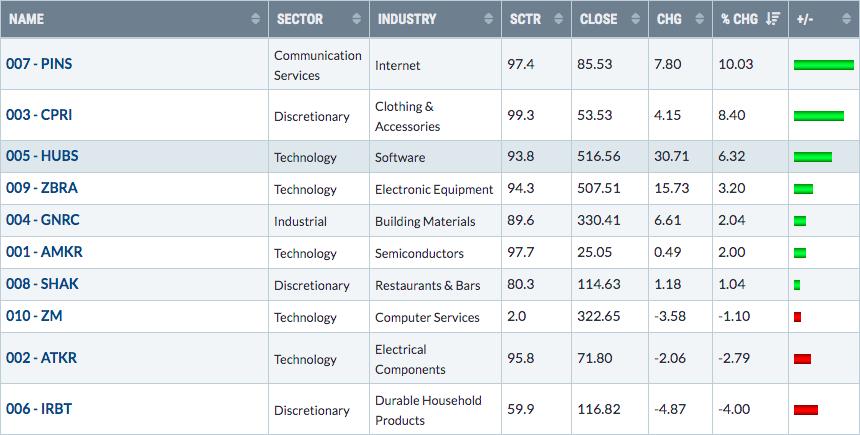Click the 002 - ATKR link
The height and width of the screenshot is (435, 860).
click(42, 358)
